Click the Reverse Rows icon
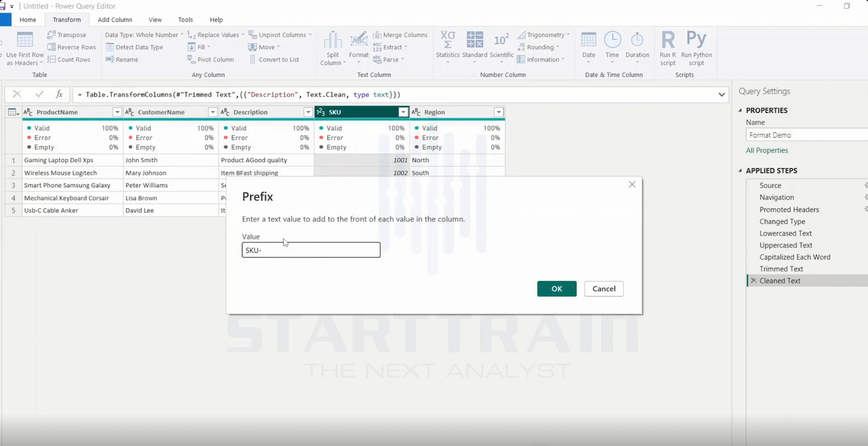Image resolution: width=868 pixels, height=446 pixels. coord(52,47)
